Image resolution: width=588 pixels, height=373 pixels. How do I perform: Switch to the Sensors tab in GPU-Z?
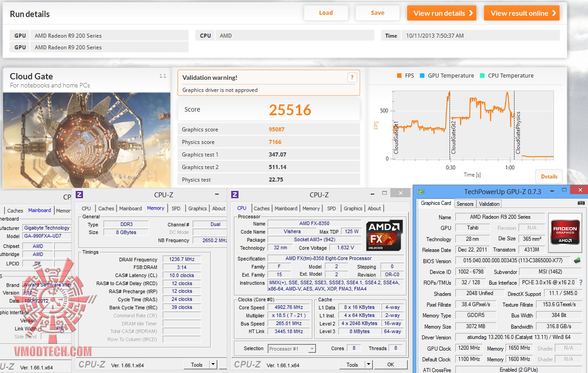(x=465, y=204)
